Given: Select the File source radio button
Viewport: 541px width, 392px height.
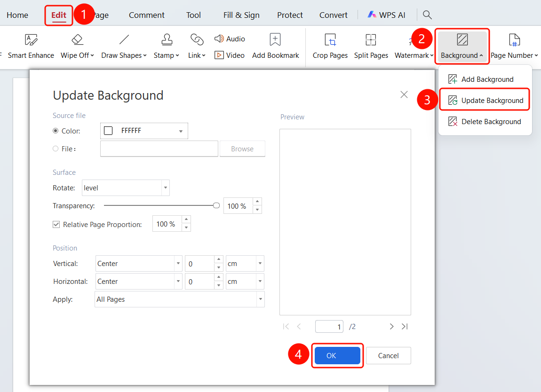Looking at the screenshot, I should (x=56, y=149).
